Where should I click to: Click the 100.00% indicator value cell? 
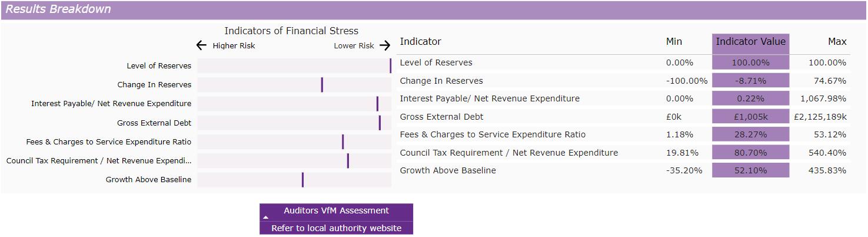point(750,62)
